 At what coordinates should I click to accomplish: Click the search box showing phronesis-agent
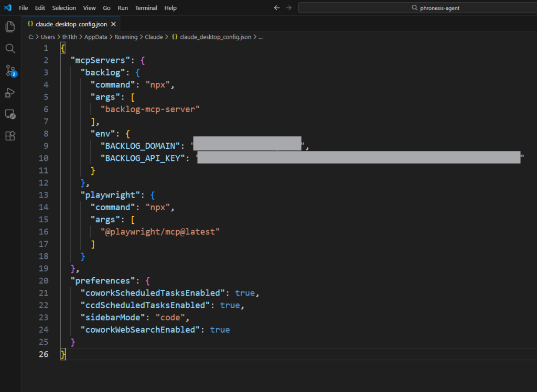pos(417,7)
